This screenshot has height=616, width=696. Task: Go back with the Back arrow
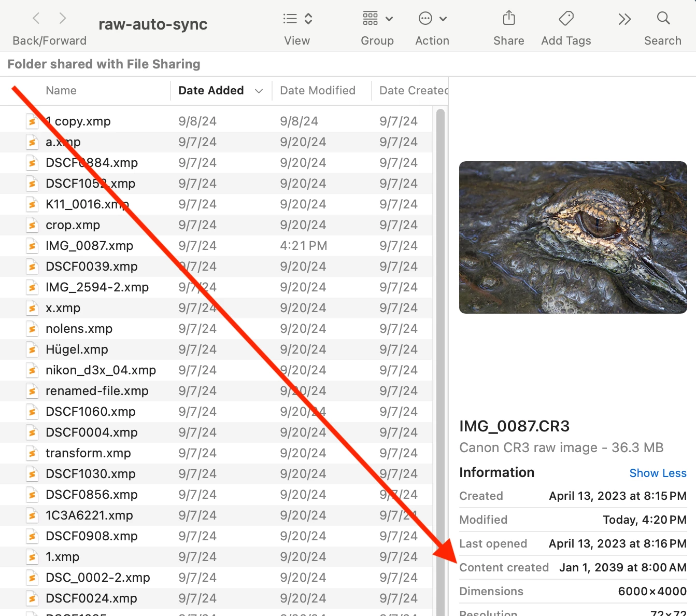pyautogui.click(x=36, y=19)
